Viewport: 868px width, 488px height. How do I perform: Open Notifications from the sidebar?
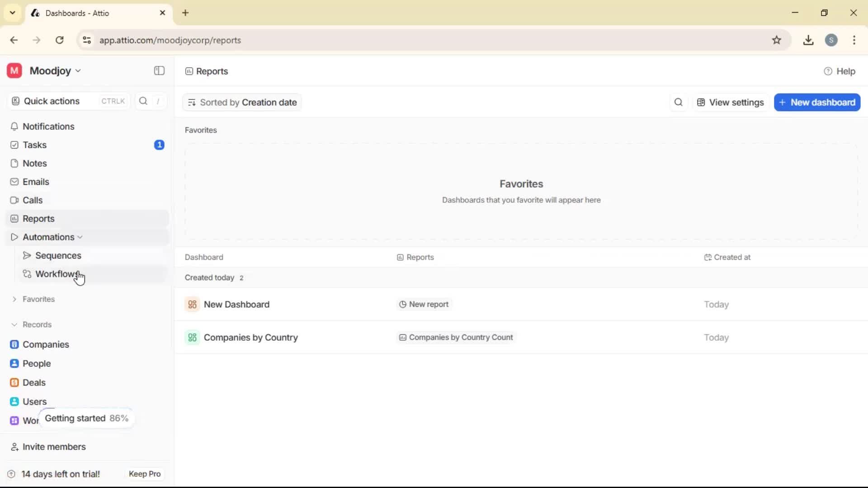[49, 127]
